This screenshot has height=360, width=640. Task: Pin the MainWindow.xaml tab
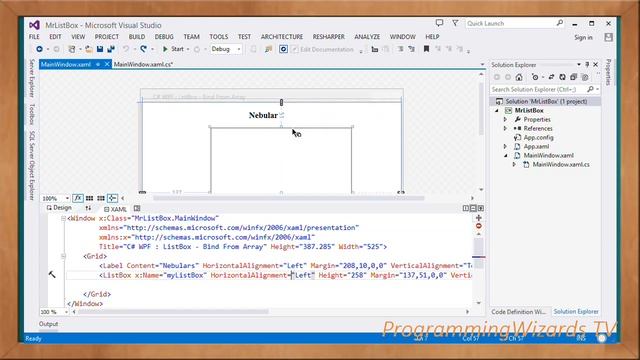98,64
